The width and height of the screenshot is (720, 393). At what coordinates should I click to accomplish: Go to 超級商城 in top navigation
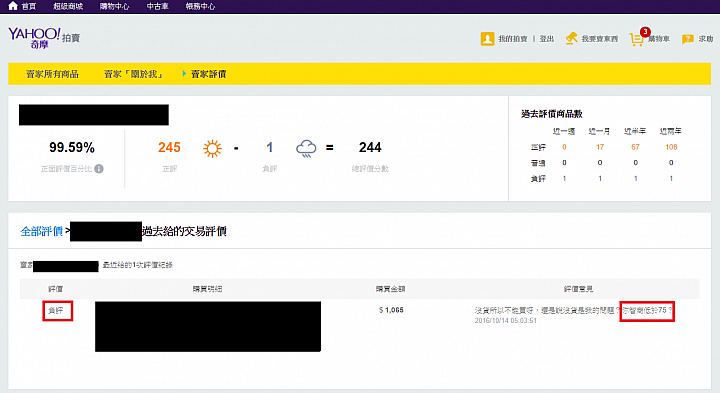68,6
